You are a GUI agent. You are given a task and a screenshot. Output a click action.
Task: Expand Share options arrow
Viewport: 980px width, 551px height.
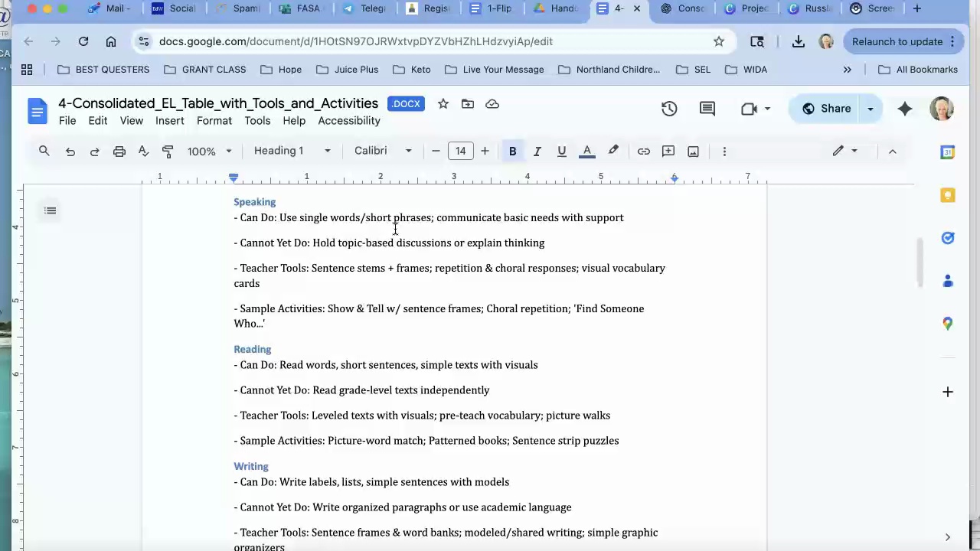tap(870, 109)
